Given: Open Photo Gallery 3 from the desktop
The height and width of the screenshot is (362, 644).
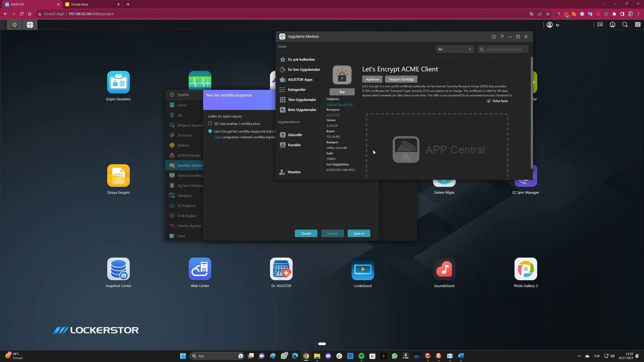Looking at the screenshot, I should point(526,269).
